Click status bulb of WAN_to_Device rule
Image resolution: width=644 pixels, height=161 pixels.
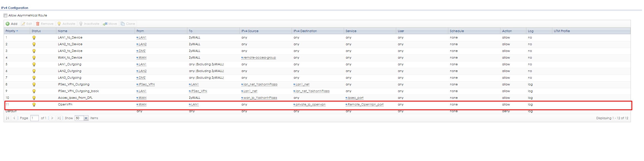[34, 58]
